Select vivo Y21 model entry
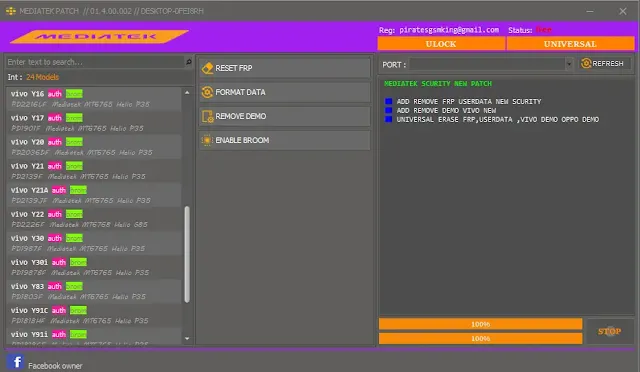 (x=94, y=171)
